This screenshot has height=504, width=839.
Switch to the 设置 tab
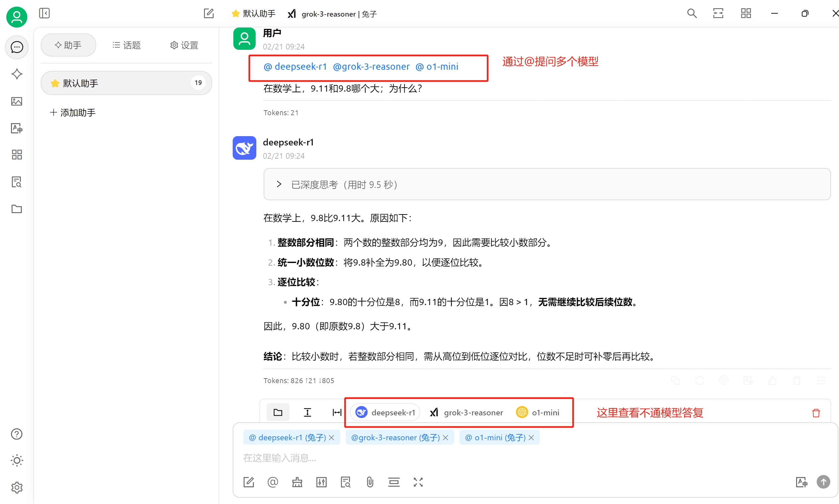tap(184, 45)
